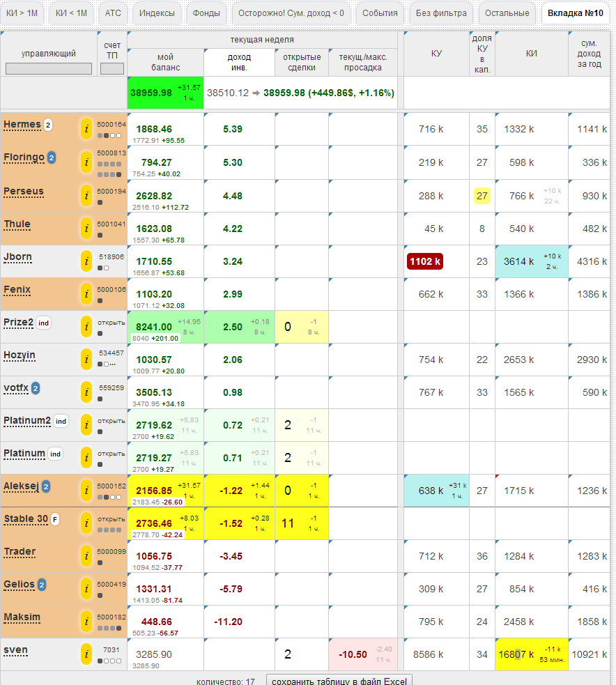Switch to the События tab
Viewport: 616px width, 685px height.
click(x=380, y=13)
